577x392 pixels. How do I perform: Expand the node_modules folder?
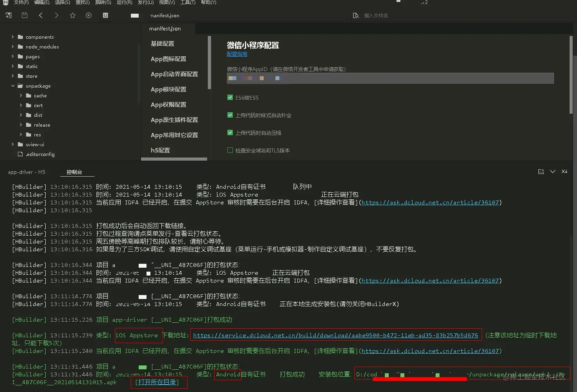(x=13, y=47)
